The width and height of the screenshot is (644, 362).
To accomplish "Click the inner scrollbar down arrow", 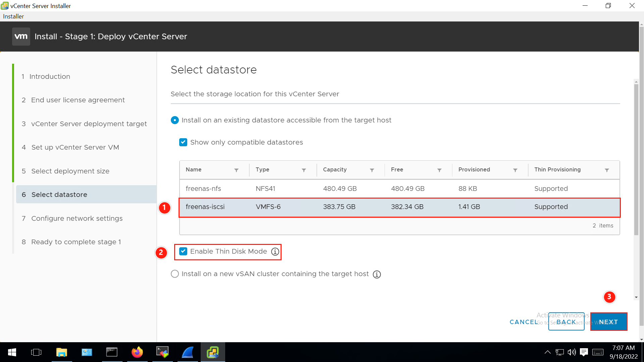I will click(x=636, y=297).
